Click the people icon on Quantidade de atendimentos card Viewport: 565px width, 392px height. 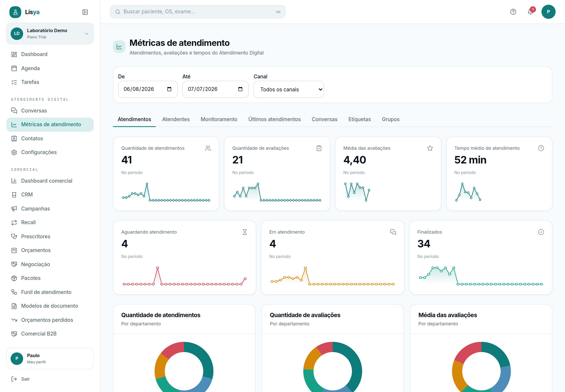point(208,148)
